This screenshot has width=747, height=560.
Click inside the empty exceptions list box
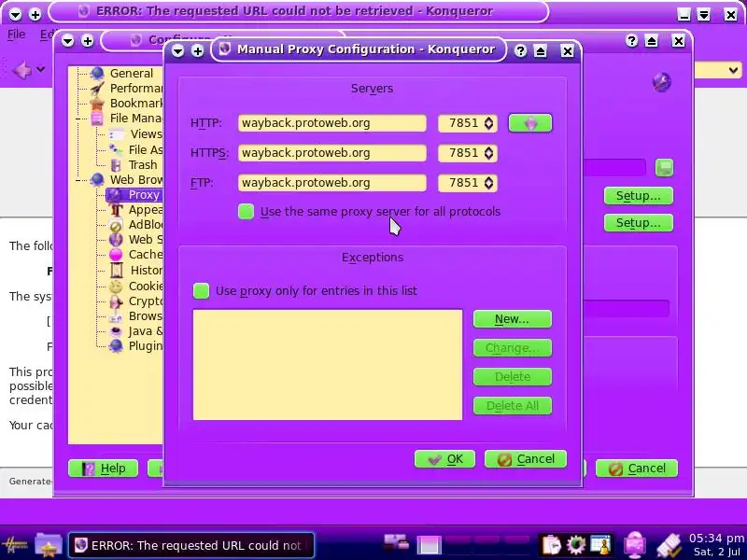coord(328,365)
